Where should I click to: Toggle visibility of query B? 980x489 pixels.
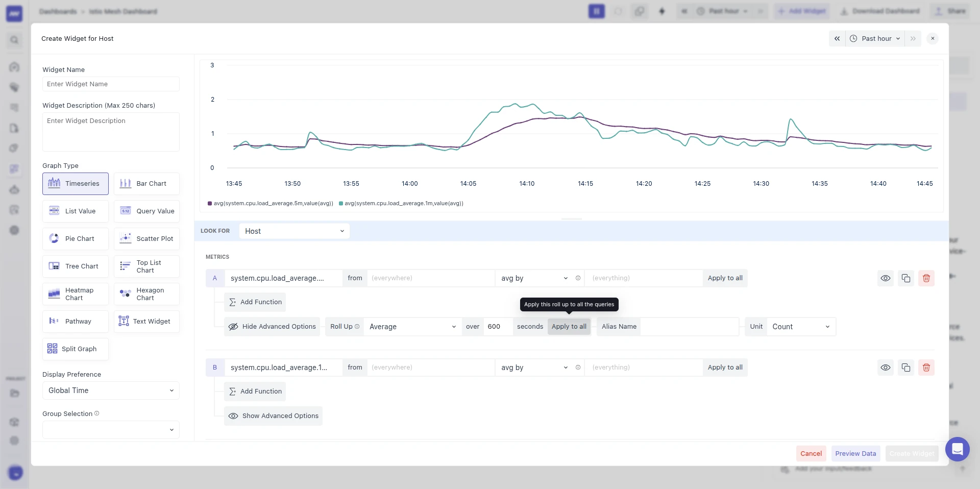tap(886, 368)
